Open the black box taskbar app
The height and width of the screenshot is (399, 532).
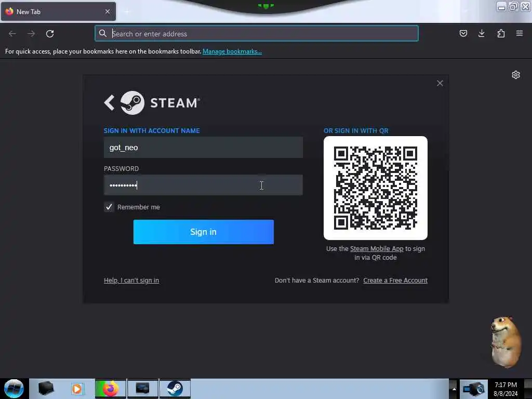coord(46,389)
